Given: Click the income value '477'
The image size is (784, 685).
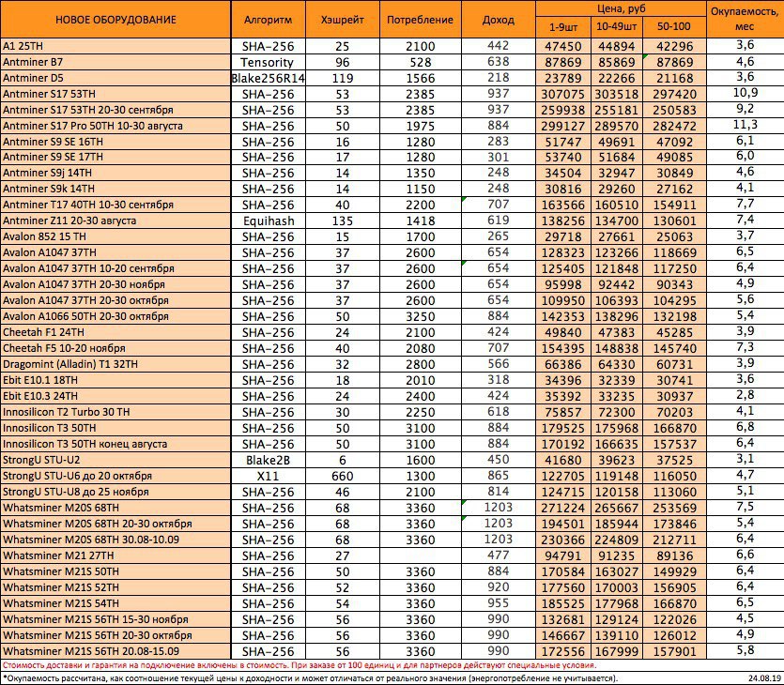Looking at the screenshot, I should tap(499, 556).
